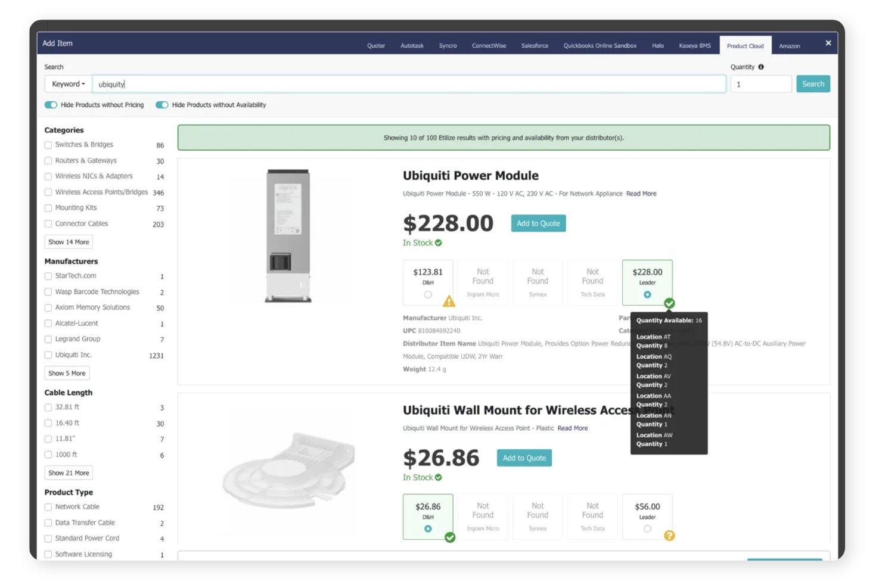Open the Kaseya BMS tab

pyautogui.click(x=695, y=46)
